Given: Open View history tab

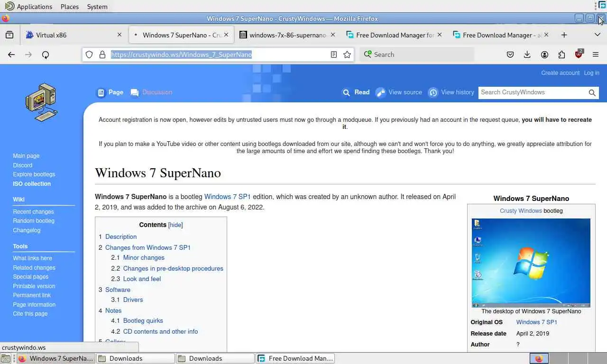Looking at the screenshot, I should (x=451, y=92).
